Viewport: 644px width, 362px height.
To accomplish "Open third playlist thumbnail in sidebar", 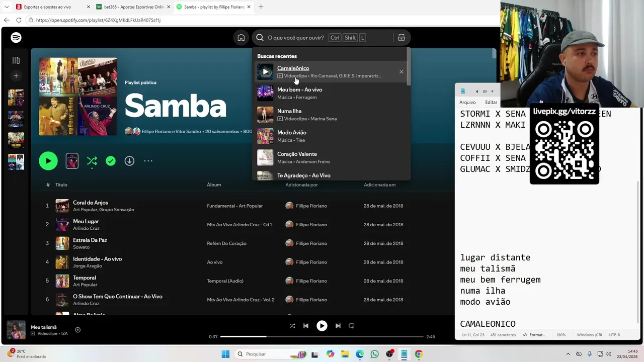I will pyautogui.click(x=16, y=140).
